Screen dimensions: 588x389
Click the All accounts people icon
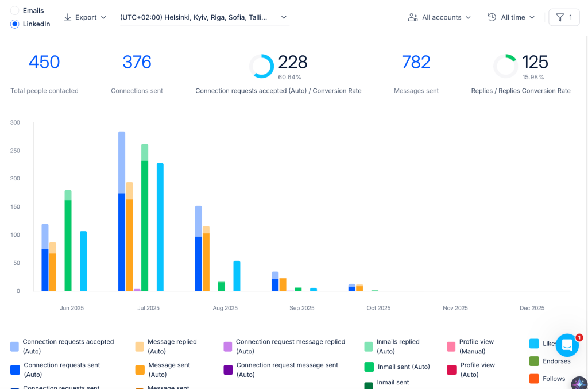pos(413,17)
